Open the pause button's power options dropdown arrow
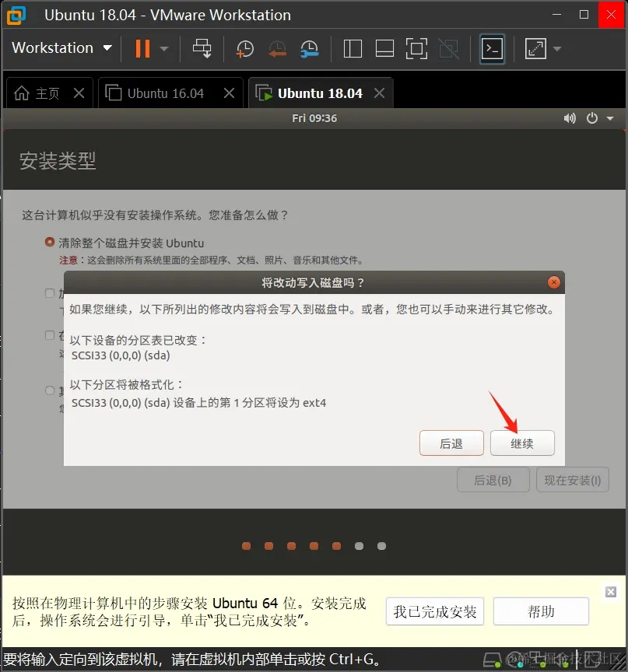Viewport: 628px width, 672px height. click(163, 49)
